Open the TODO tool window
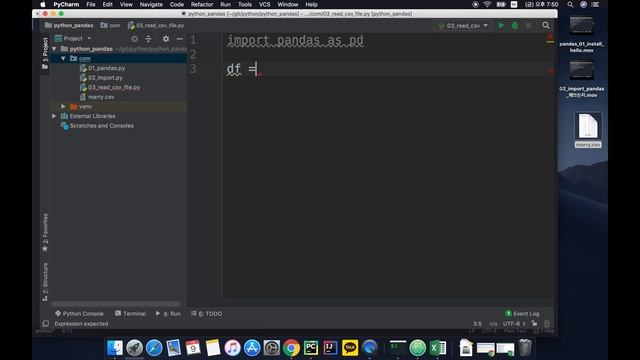Viewport: 640px width, 360px height. [206, 313]
